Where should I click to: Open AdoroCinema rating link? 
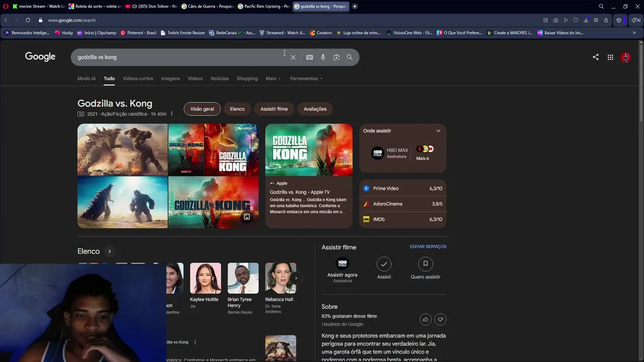click(403, 204)
